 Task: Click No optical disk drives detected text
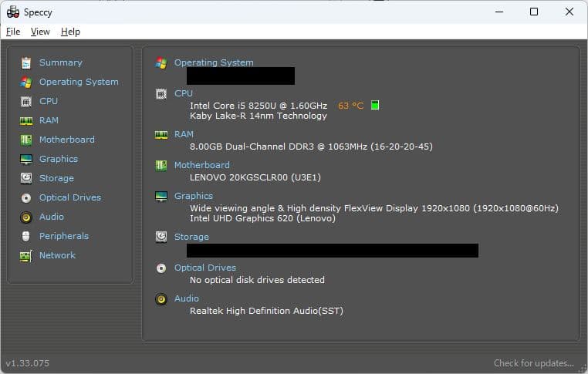pos(257,280)
